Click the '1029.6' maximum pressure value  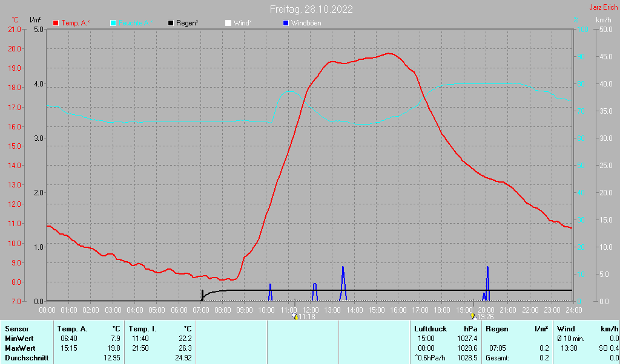click(x=467, y=349)
